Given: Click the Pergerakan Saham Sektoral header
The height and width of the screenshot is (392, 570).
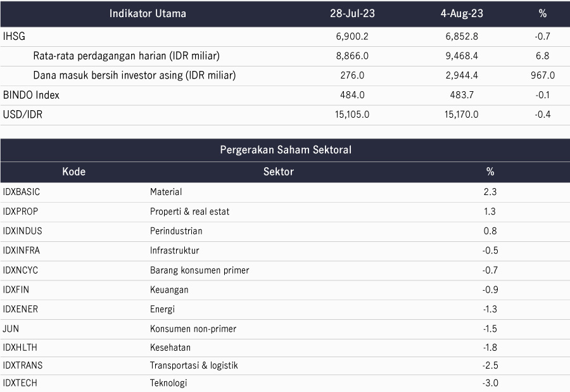Looking at the screenshot, I should 286,150.
